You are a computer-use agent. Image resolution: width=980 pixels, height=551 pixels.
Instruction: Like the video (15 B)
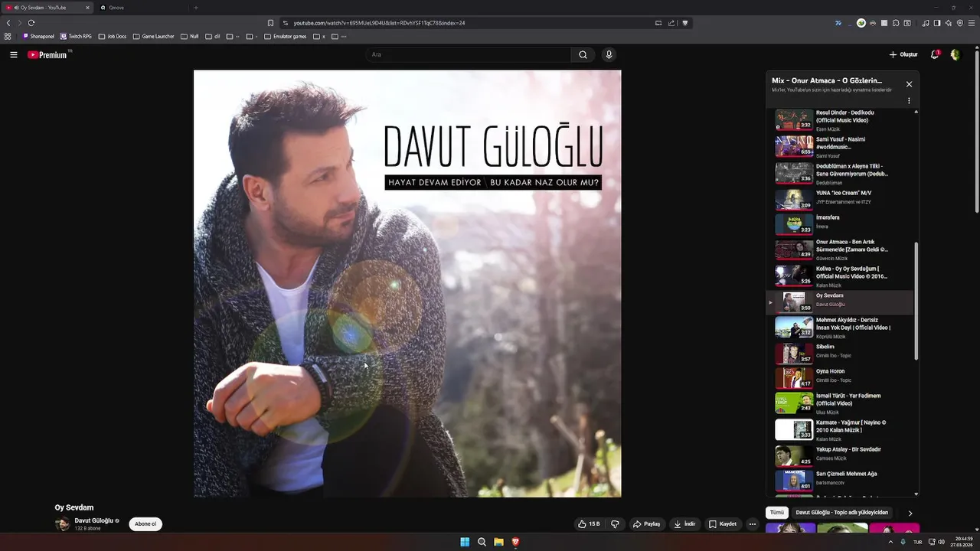pos(589,524)
